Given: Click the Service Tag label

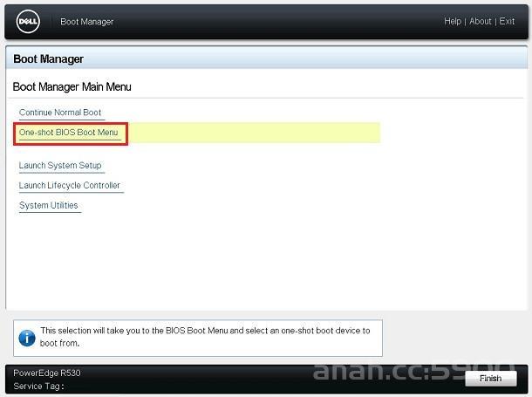Looking at the screenshot, I should click(38, 387).
